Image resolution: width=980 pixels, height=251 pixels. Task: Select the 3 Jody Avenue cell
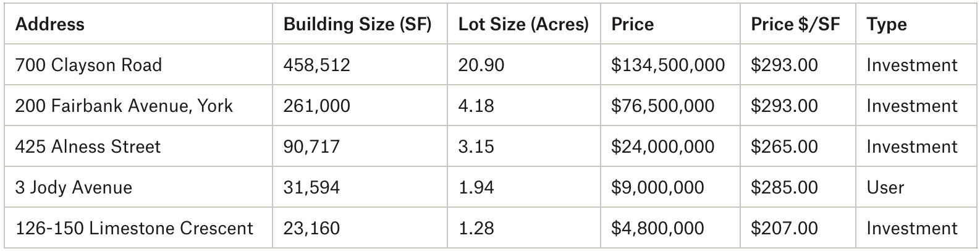click(74, 187)
